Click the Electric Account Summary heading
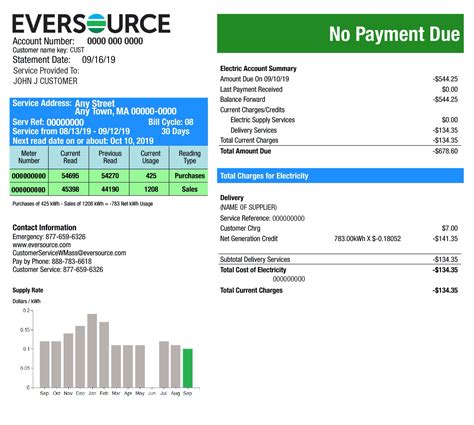Viewport: 474px width, 425px height. click(x=258, y=69)
